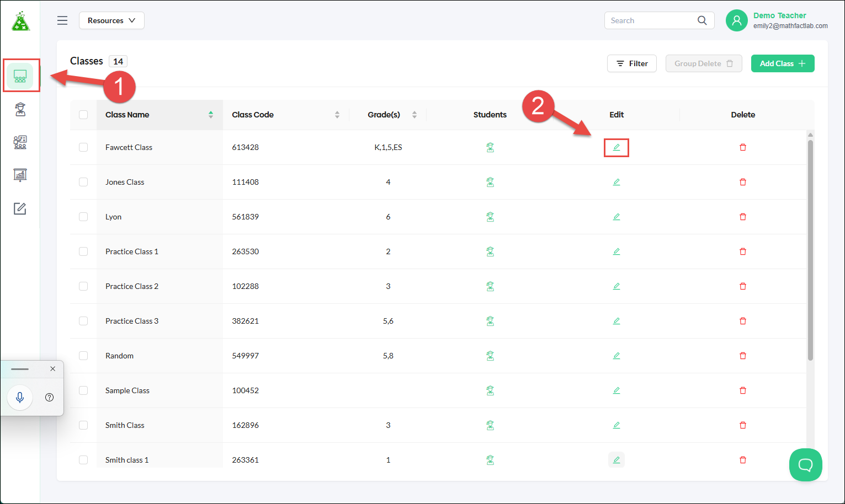Viewport: 845px width, 504px height.
Task: Delete the Jones Class row
Action: pos(743,182)
